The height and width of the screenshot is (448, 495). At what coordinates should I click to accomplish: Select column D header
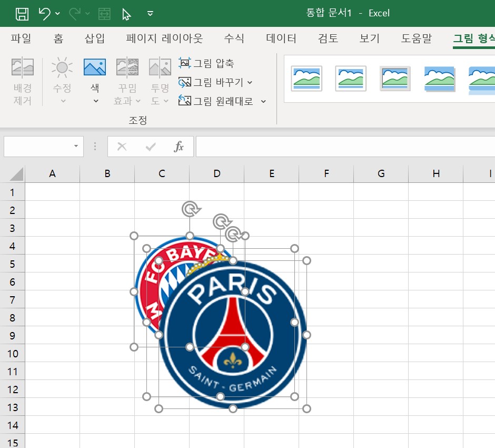click(217, 173)
